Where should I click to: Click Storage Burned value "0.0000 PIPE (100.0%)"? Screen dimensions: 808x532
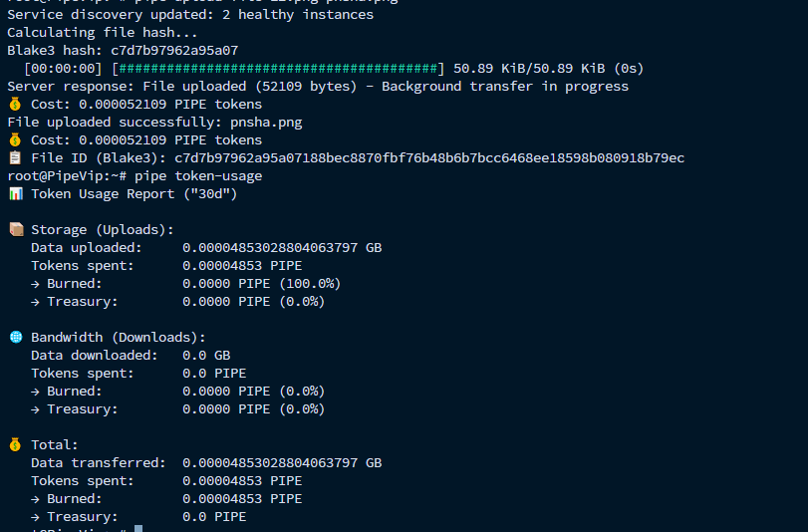pyautogui.click(x=261, y=284)
